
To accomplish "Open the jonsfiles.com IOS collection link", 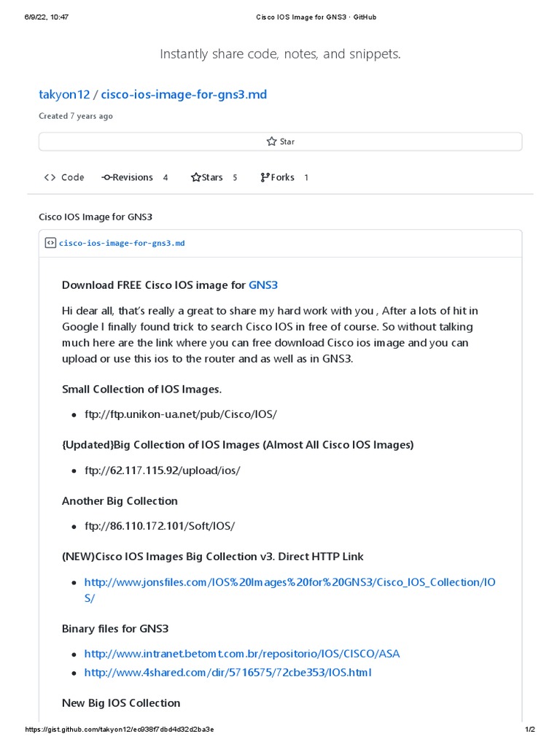I will (x=289, y=582).
